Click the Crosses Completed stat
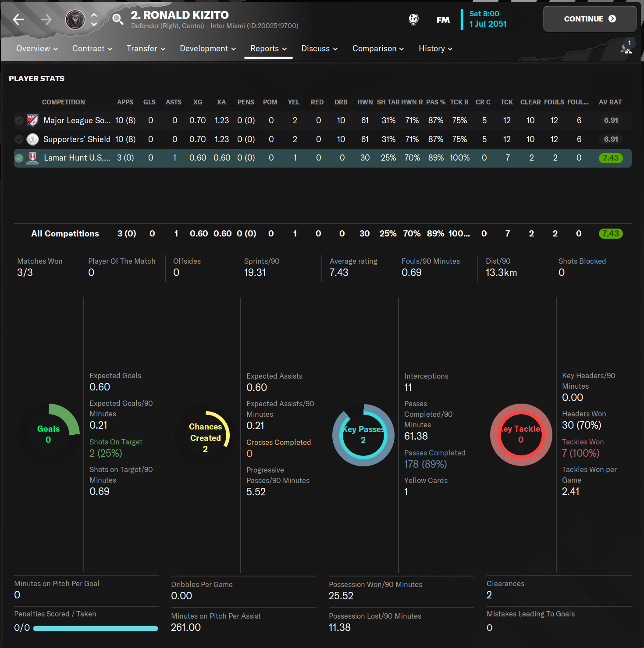Viewport: 644px width, 648px height. tap(279, 448)
